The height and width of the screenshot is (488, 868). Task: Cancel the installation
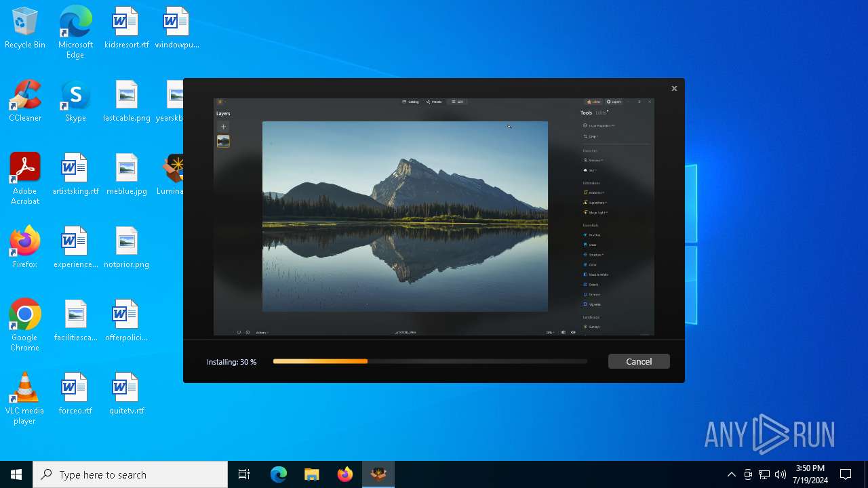coord(639,361)
